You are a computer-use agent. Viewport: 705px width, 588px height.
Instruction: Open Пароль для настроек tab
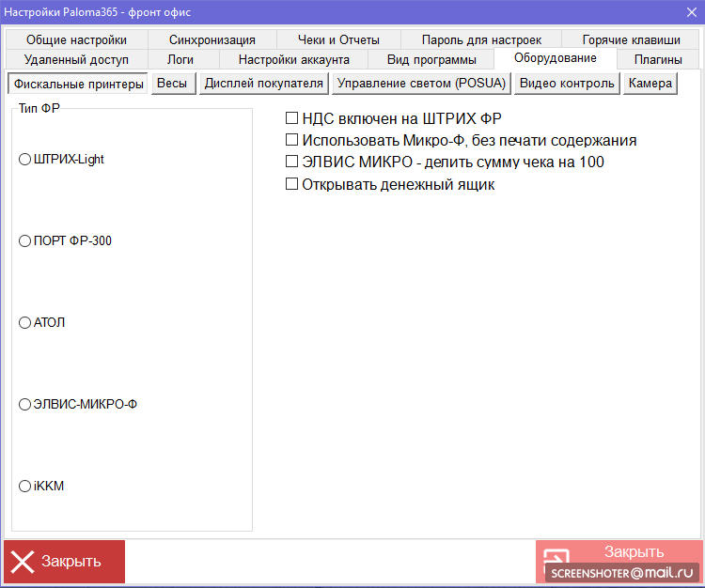481,40
